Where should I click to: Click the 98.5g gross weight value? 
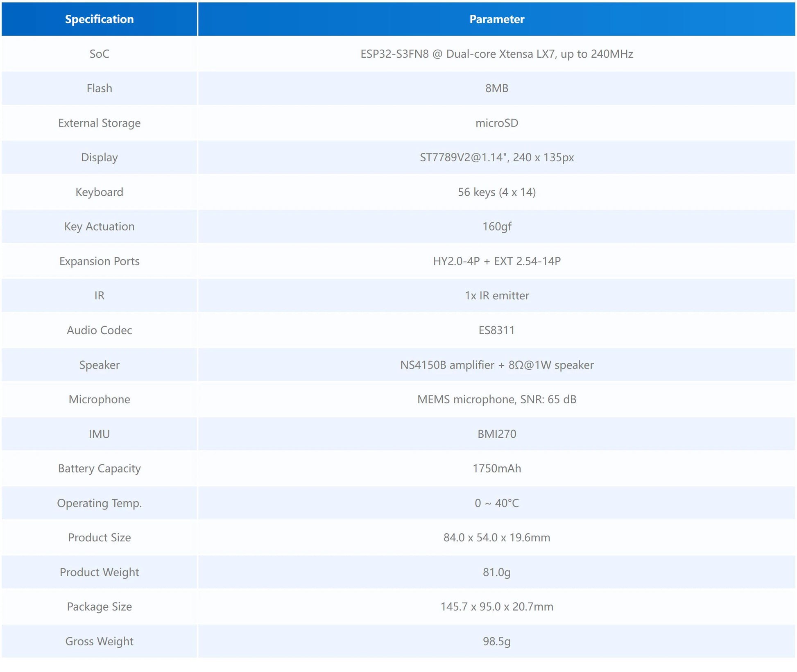496,641
